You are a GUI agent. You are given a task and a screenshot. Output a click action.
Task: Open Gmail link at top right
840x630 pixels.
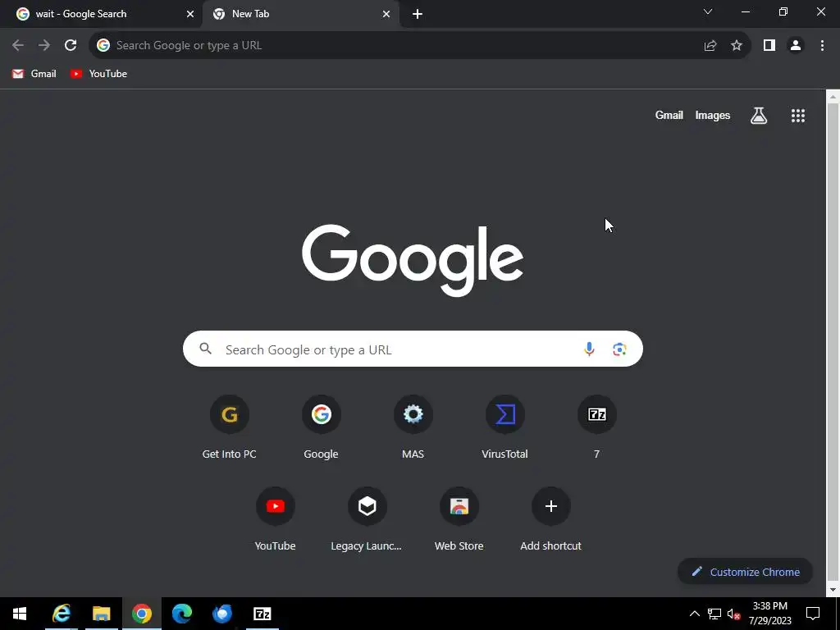669,115
